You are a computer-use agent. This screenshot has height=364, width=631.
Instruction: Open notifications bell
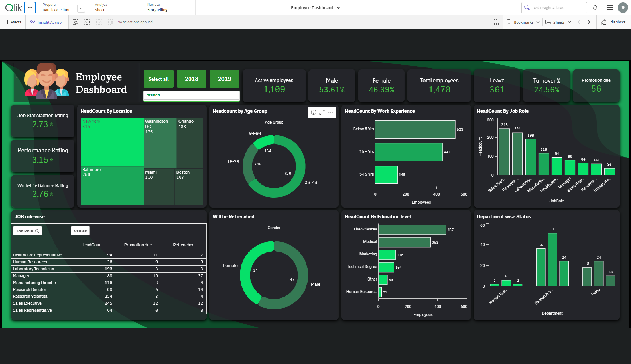coord(595,7)
